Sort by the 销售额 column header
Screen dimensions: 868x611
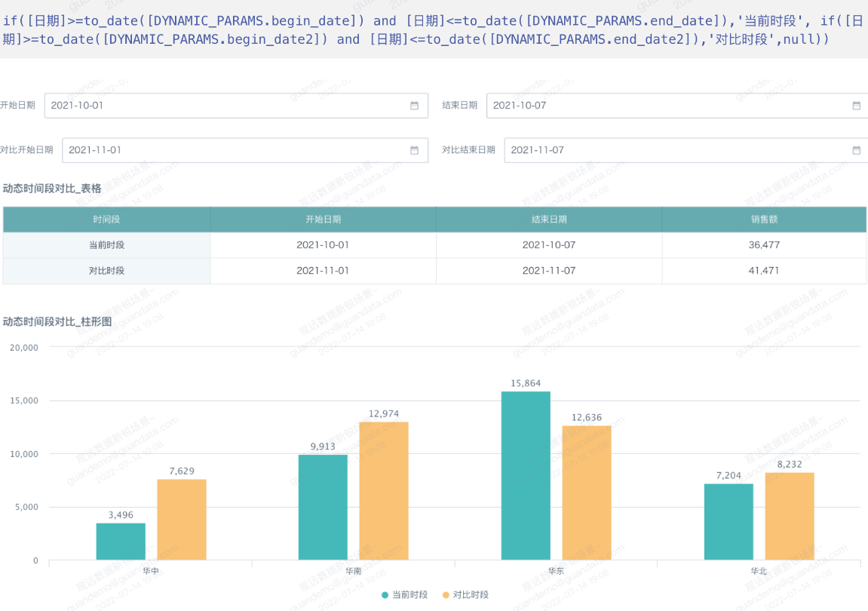764,220
